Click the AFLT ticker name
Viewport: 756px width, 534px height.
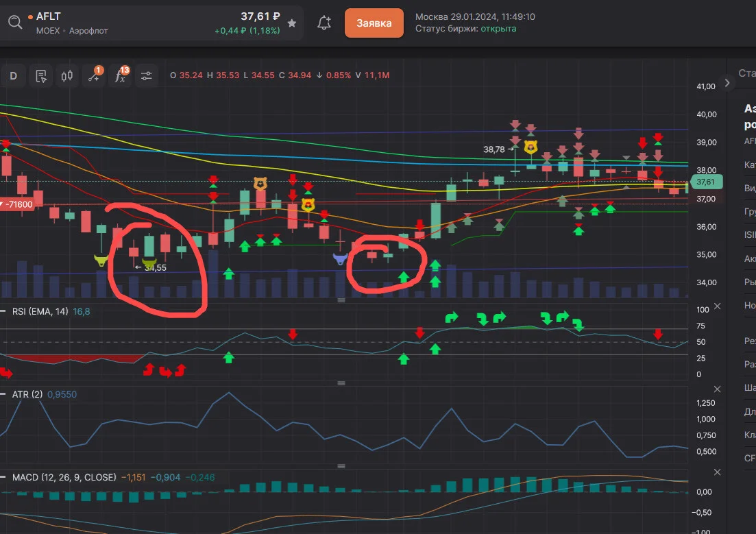[48, 16]
